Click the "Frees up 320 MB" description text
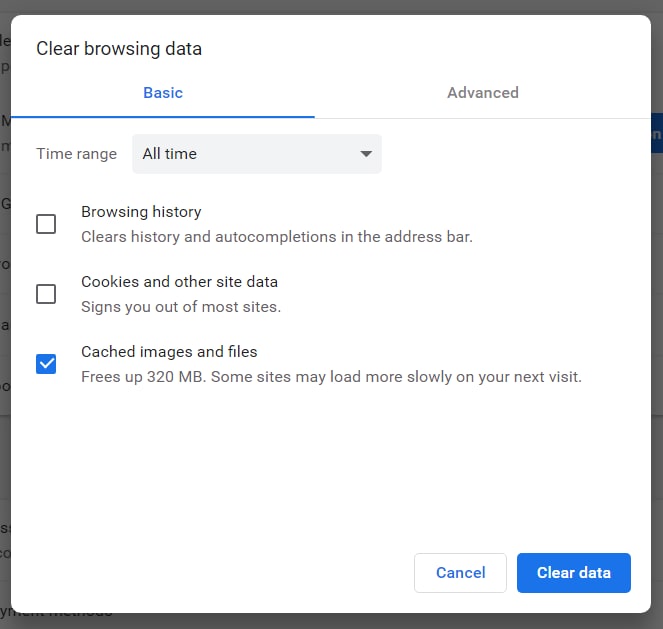Image resolution: width=663 pixels, height=629 pixels. [330, 377]
